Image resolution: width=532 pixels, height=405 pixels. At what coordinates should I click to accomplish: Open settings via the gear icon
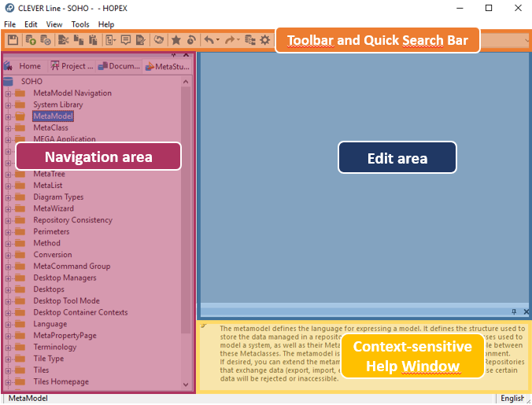pyautogui.click(x=265, y=39)
